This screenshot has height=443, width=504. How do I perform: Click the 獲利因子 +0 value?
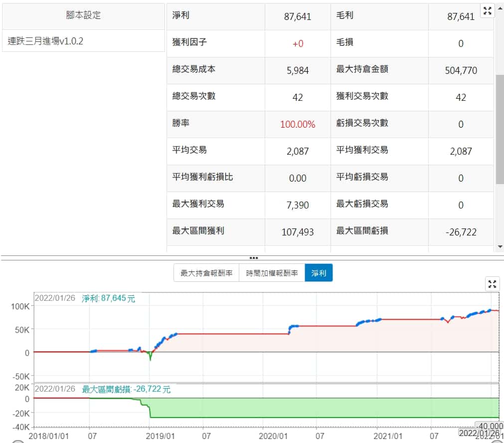(298, 43)
